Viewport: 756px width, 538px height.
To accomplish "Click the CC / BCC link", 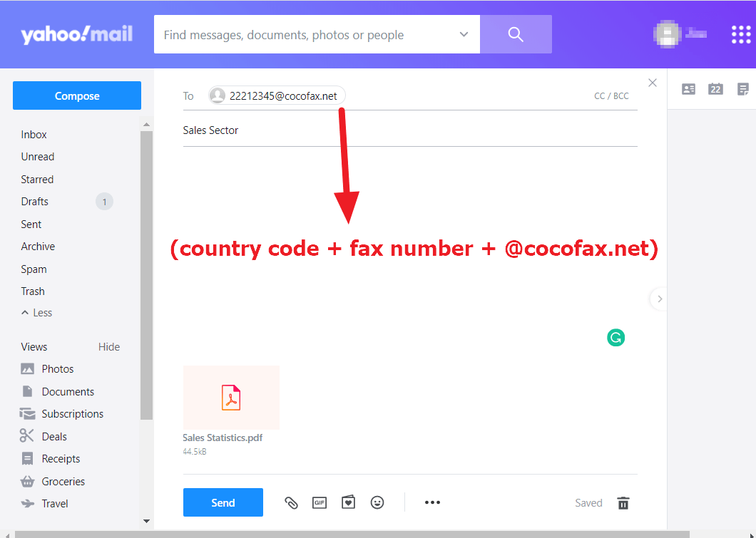I will (611, 96).
